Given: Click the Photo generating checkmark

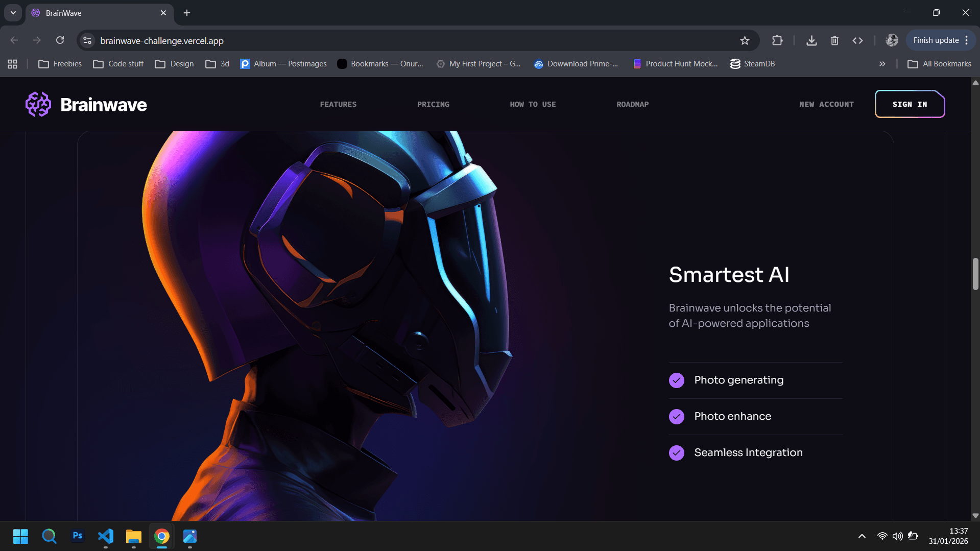Looking at the screenshot, I should point(676,380).
